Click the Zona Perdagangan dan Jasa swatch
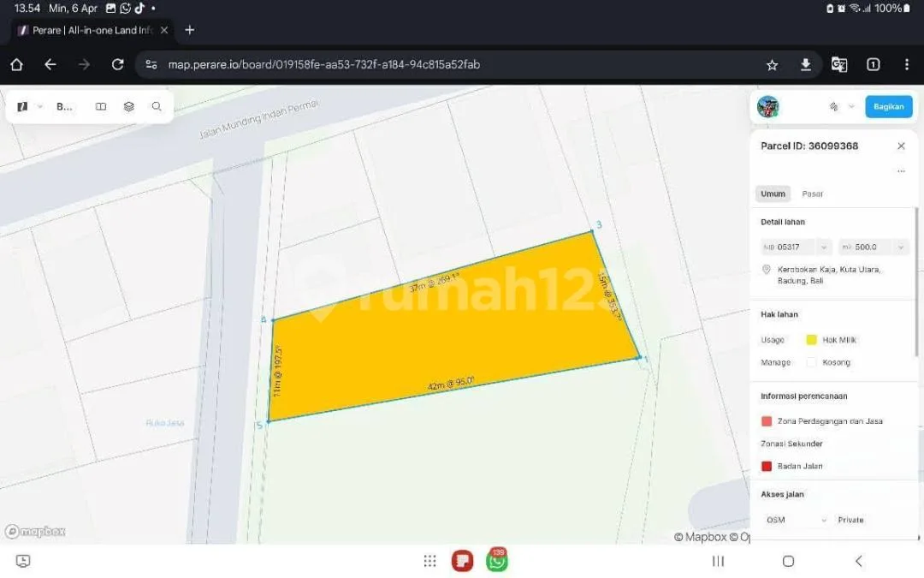This screenshot has width=924, height=578. (x=766, y=421)
